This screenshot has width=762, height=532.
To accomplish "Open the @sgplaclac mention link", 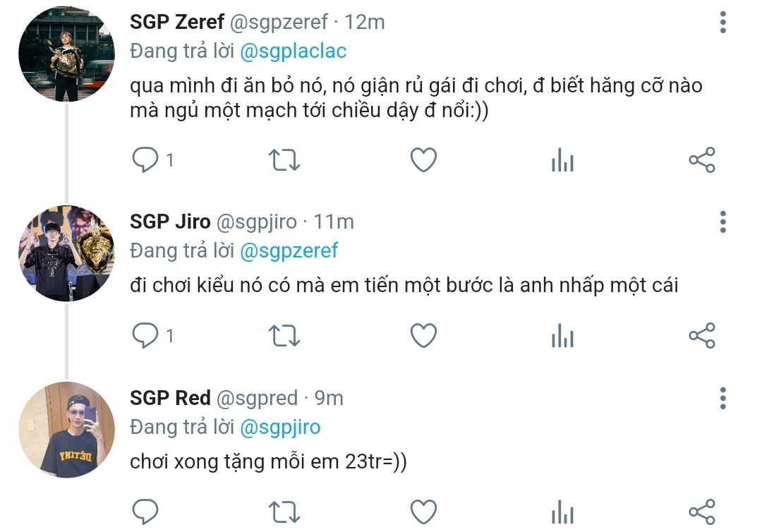I will point(293,52).
